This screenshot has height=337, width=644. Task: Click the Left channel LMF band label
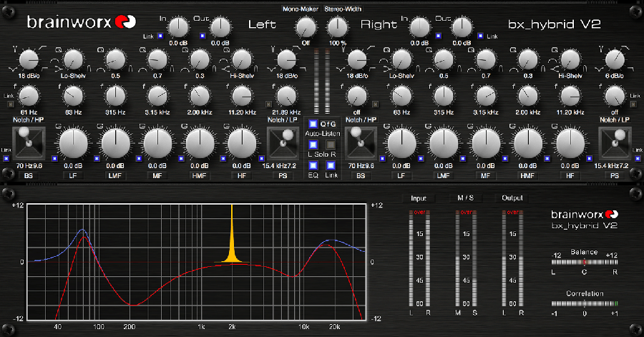tap(114, 175)
